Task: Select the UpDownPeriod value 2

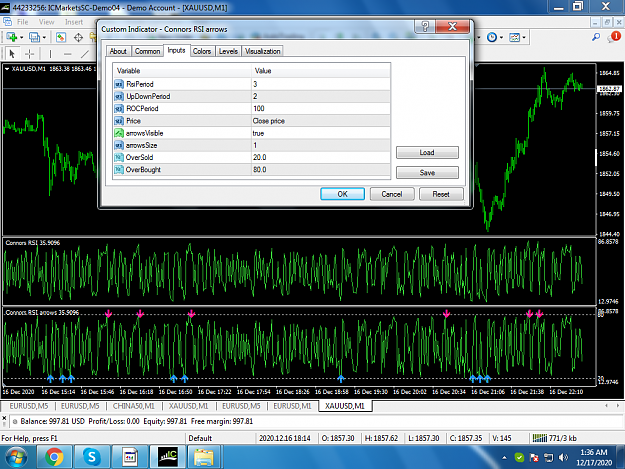Action: tap(320, 96)
